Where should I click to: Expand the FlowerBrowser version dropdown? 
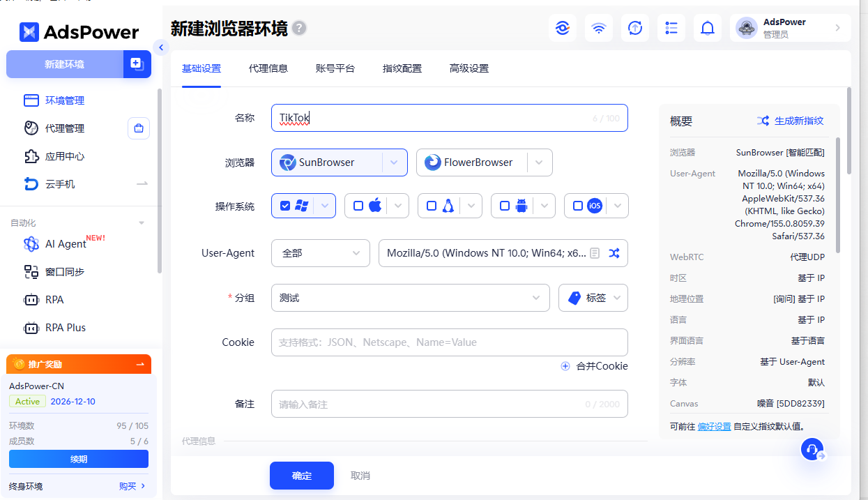tap(539, 162)
